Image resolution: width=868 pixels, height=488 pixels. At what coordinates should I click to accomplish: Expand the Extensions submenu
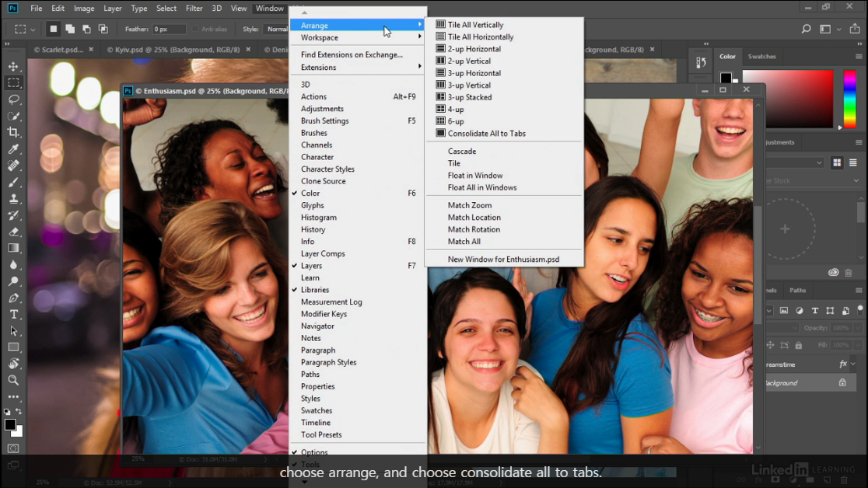pyautogui.click(x=358, y=67)
